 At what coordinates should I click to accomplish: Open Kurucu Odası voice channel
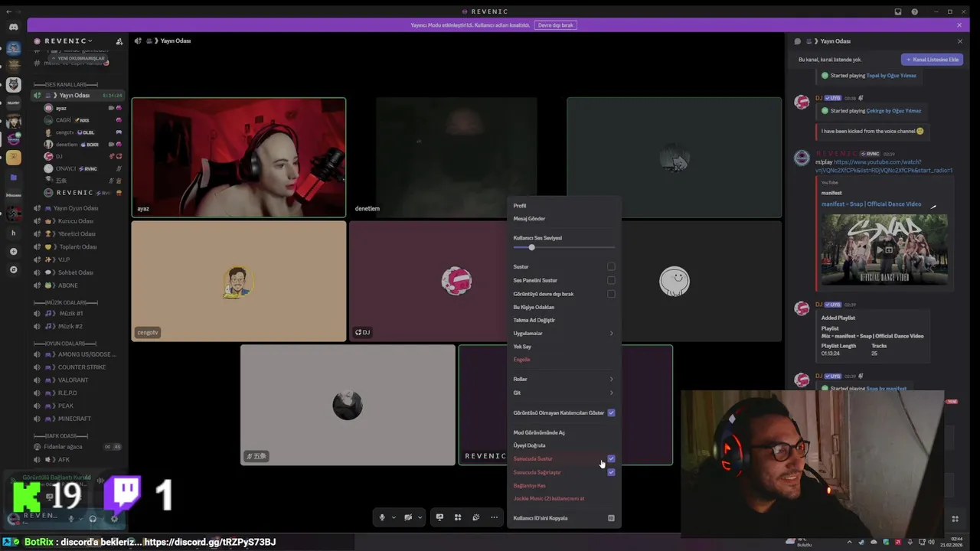75,221
